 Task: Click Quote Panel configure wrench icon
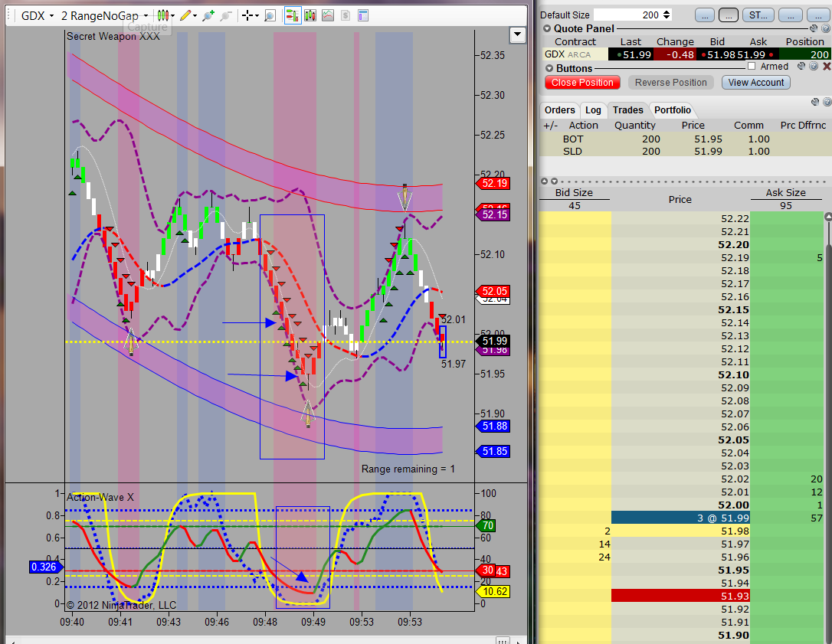click(x=814, y=28)
